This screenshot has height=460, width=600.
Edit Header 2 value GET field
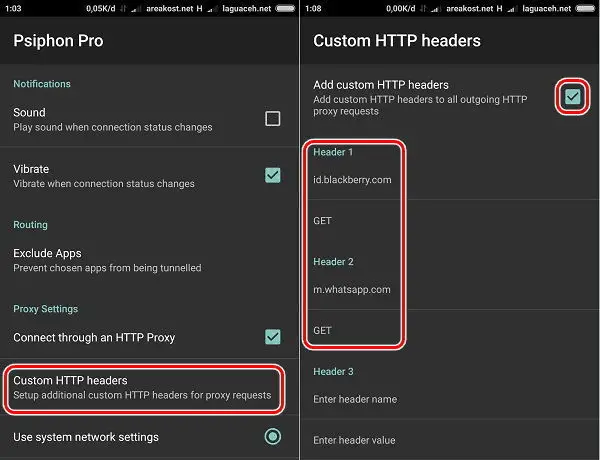click(x=450, y=330)
